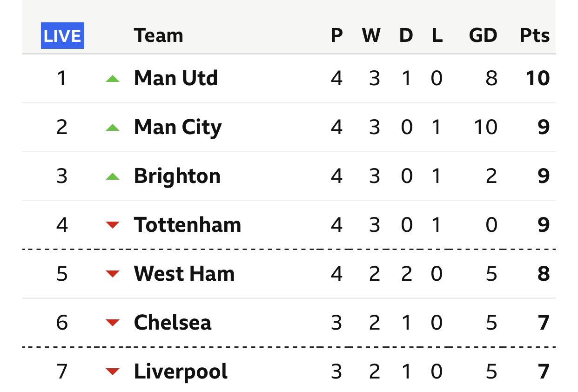
Task: Click the blue LIVE badge
Action: pos(63,35)
